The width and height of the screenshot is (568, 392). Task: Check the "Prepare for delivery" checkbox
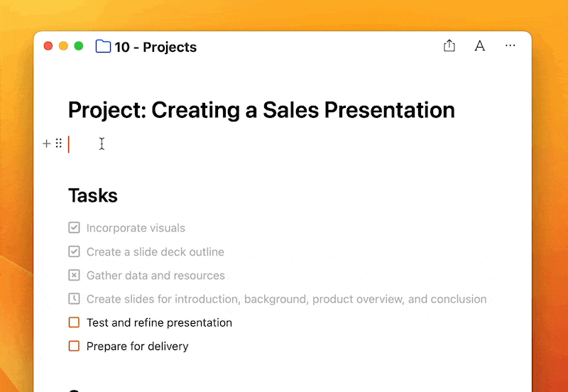tap(74, 347)
